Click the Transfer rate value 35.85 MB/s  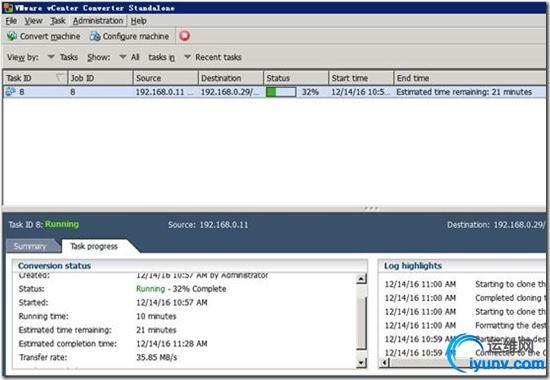pyautogui.click(x=157, y=357)
